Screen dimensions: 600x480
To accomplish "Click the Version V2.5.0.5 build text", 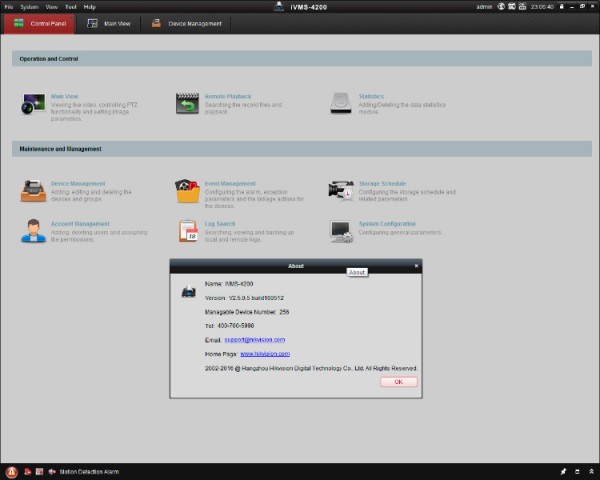I will pyautogui.click(x=244, y=298).
